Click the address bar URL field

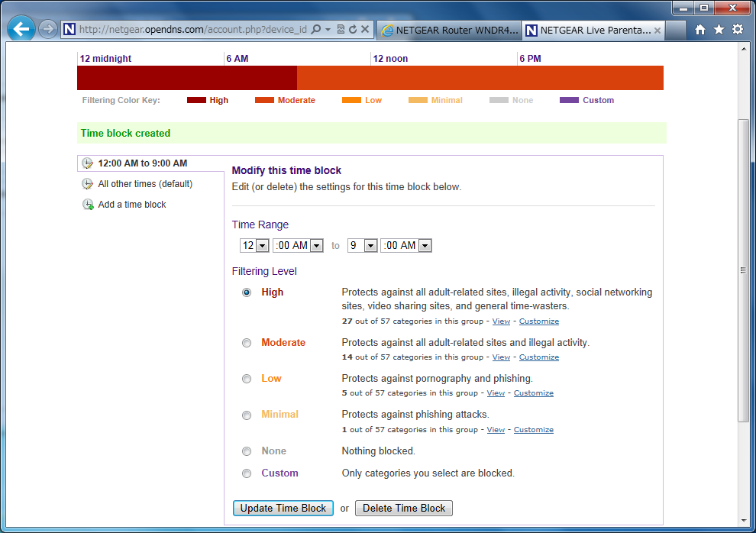tap(191, 30)
